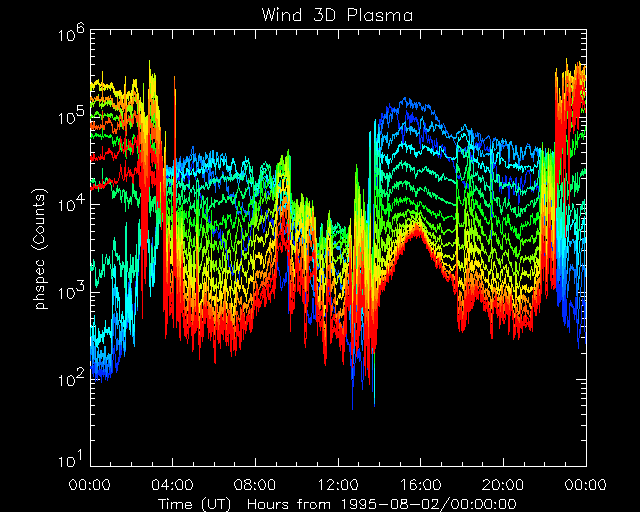Click the 10^5 y-axis tick label

click(x=71, y=116)
